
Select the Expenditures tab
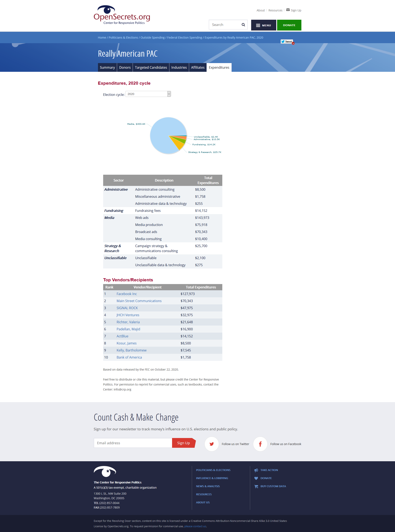pos(219,67)
